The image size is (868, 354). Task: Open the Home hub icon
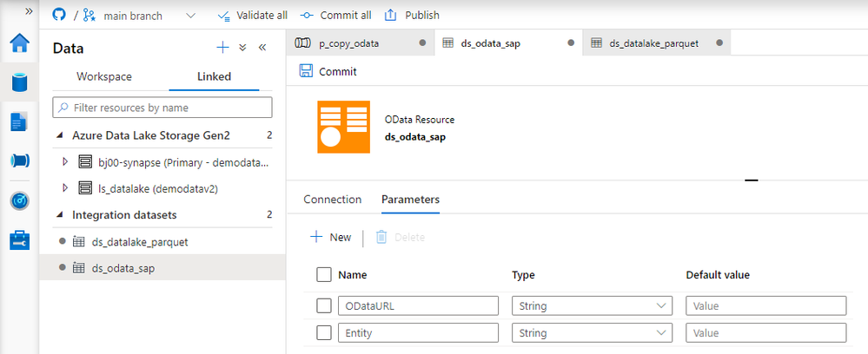click(19, 43)
